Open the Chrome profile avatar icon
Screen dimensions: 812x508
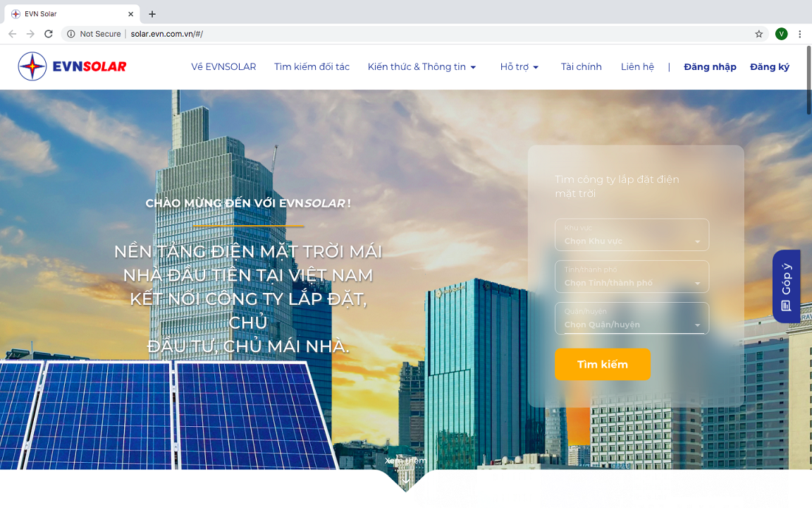[x=780, y=33]
